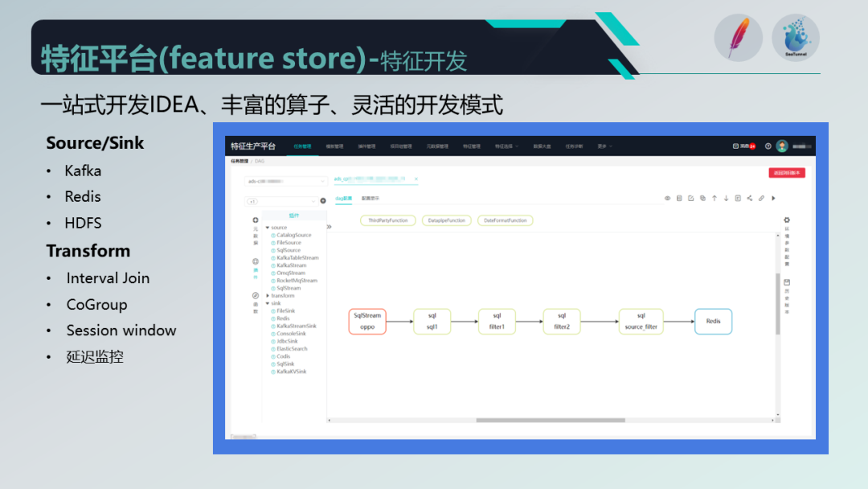Select the sql source_filter node
This screenshot has height=489, width=868.
[641, 321]
